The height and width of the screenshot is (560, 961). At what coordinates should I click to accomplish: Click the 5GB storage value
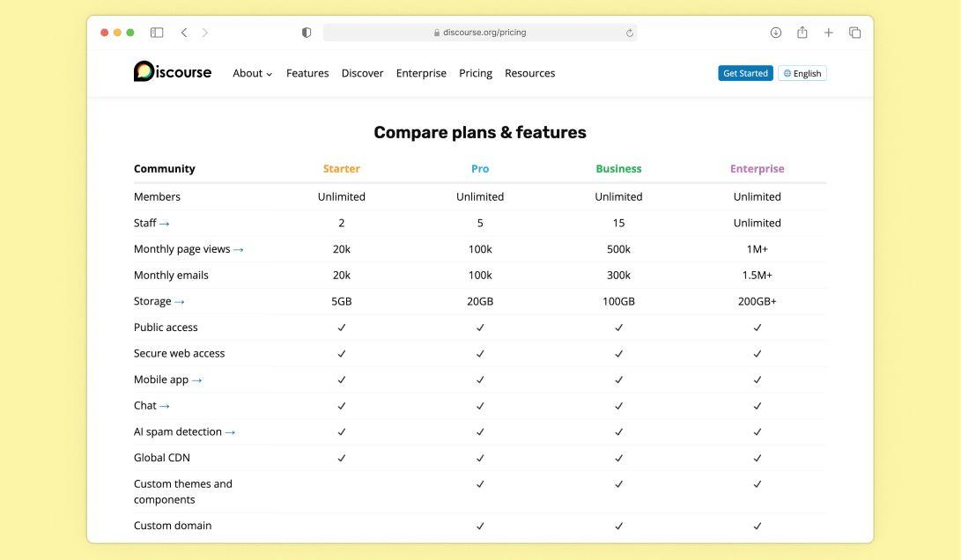[342, 301]
